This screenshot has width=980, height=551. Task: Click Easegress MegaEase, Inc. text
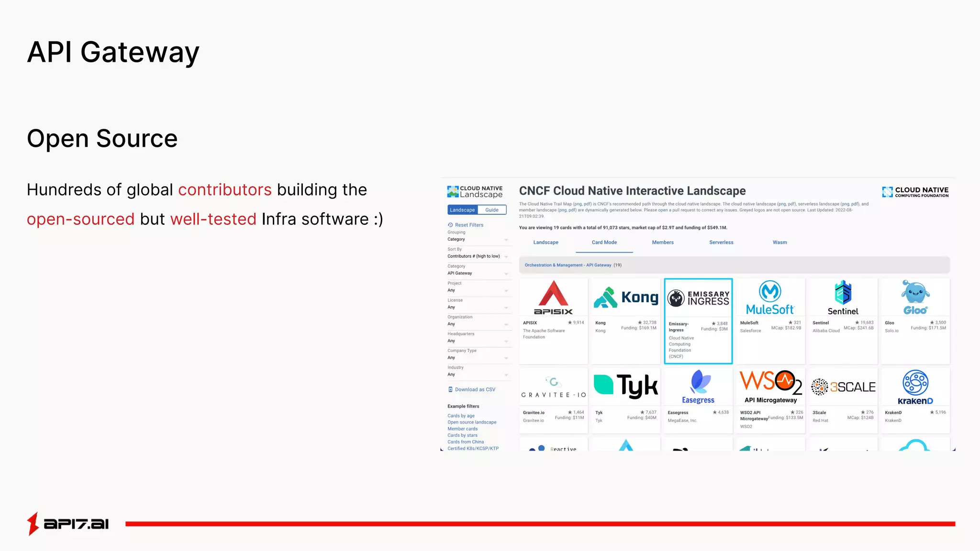click(x=682, y=421)
